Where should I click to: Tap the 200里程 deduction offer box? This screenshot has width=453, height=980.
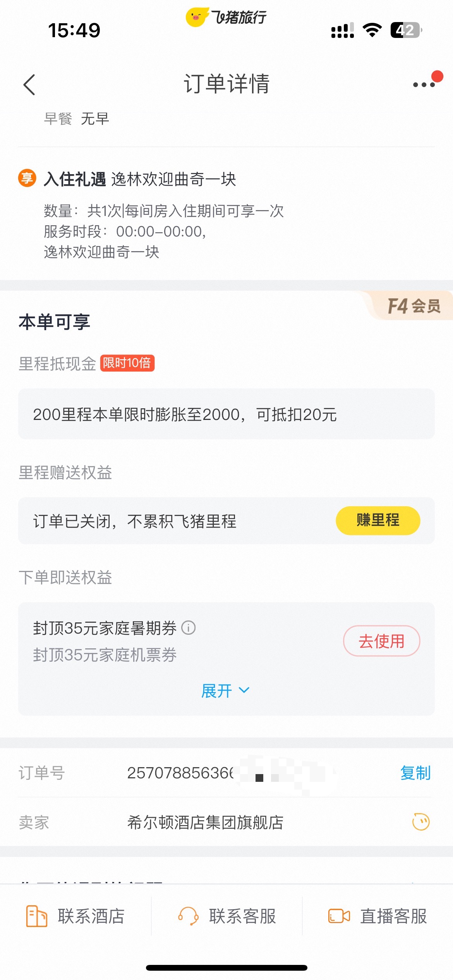point(226,414)
